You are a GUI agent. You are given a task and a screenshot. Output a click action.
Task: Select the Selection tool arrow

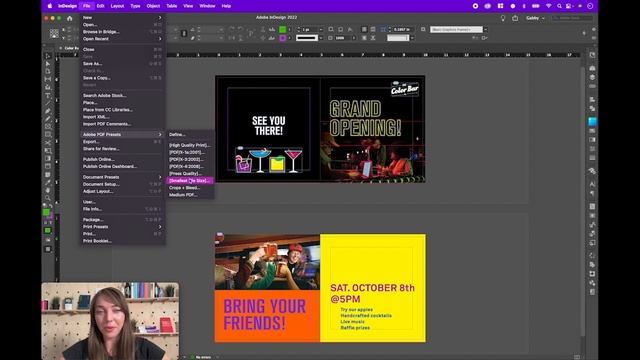coord(48,56)
